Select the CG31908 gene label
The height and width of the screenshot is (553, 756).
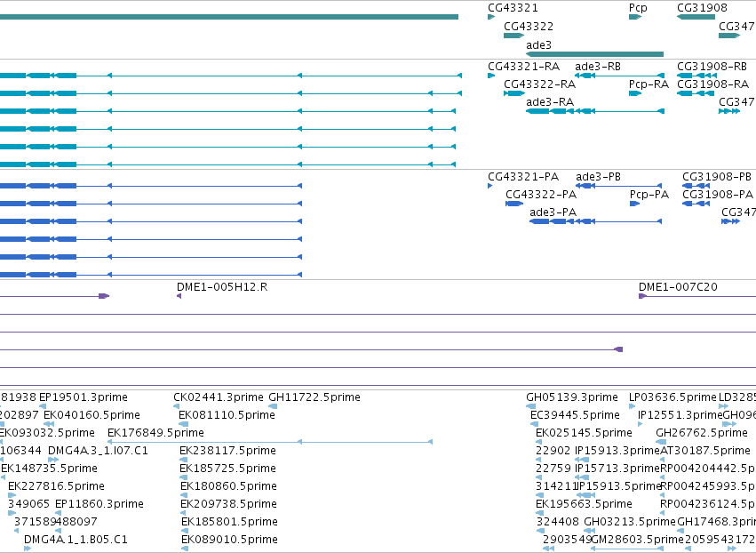702,8
